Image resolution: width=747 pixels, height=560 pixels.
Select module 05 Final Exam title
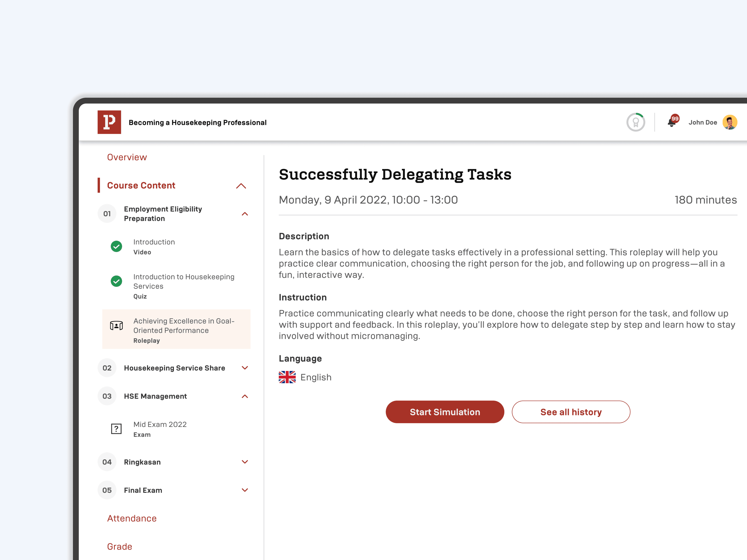[x=143, y=490]
